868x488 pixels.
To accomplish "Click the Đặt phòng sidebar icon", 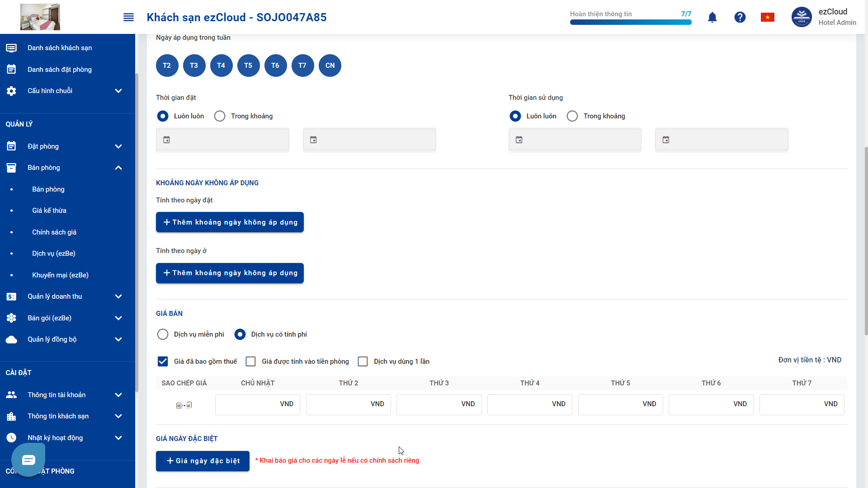I will point(11,146).
